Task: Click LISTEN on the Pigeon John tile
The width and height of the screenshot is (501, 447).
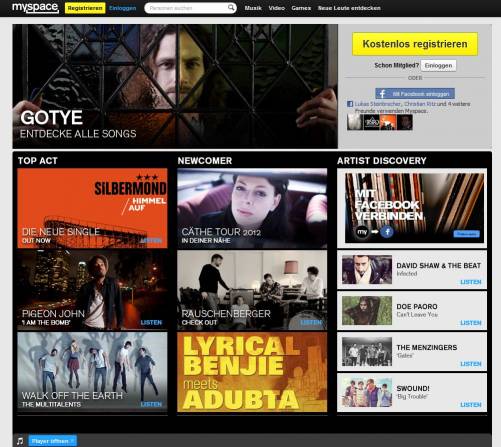Action: (x=151, y=322)
